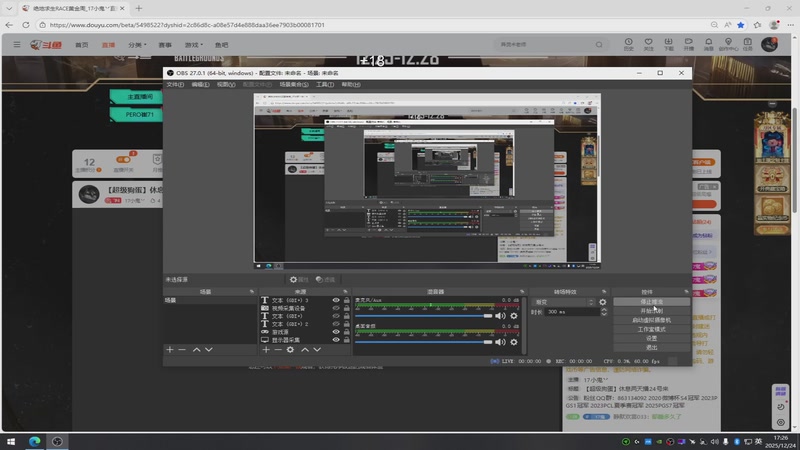Pop out the 混音器 dock panel

pyautogui.click(x=521, y=292)
